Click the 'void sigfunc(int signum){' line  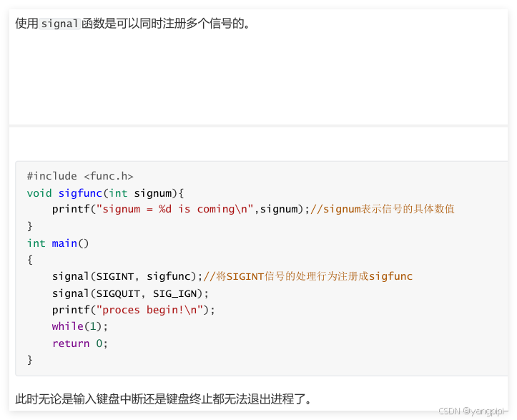pos(105,193)
